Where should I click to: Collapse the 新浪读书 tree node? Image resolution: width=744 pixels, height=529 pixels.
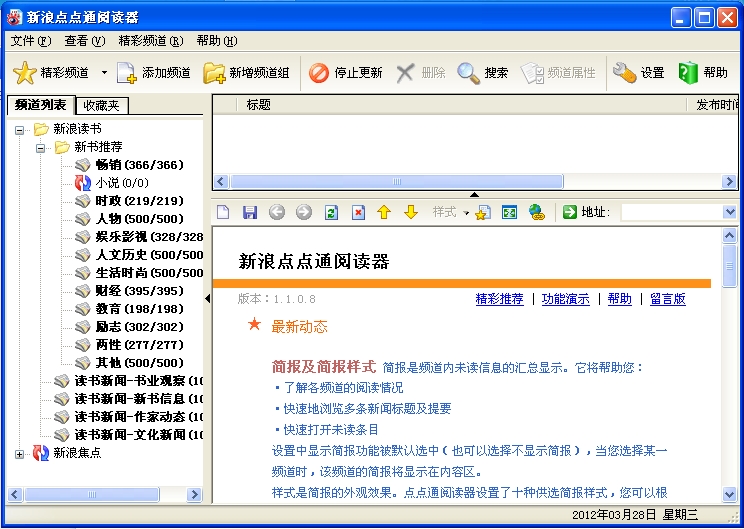point(19,130)
